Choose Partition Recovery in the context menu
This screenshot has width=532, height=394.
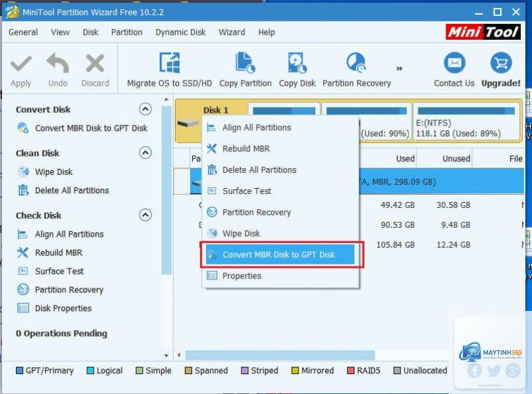[281, 213]
